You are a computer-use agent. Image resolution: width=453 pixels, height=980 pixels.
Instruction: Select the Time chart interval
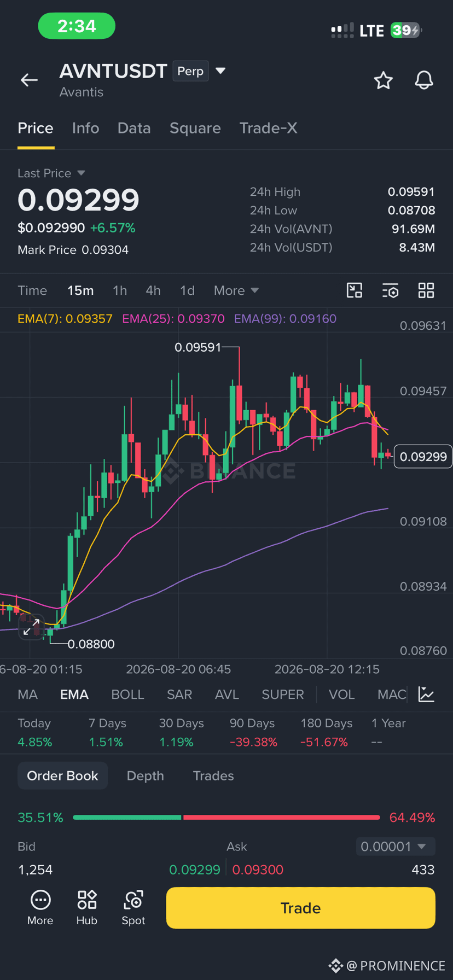coord(32,290)
